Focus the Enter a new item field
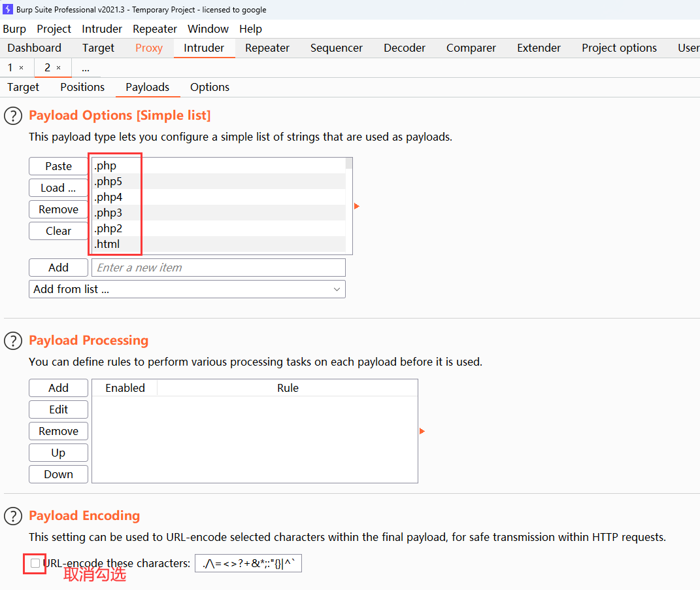 click(218, 268)
